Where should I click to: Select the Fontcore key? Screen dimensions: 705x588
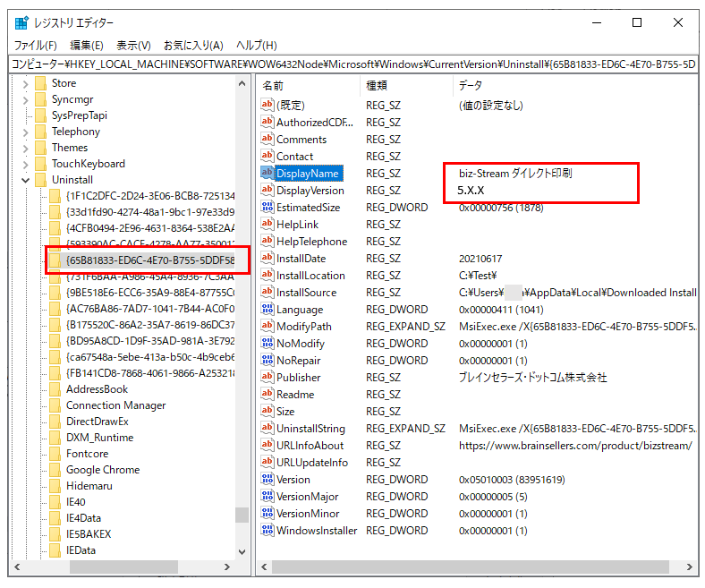coord(87,454)
